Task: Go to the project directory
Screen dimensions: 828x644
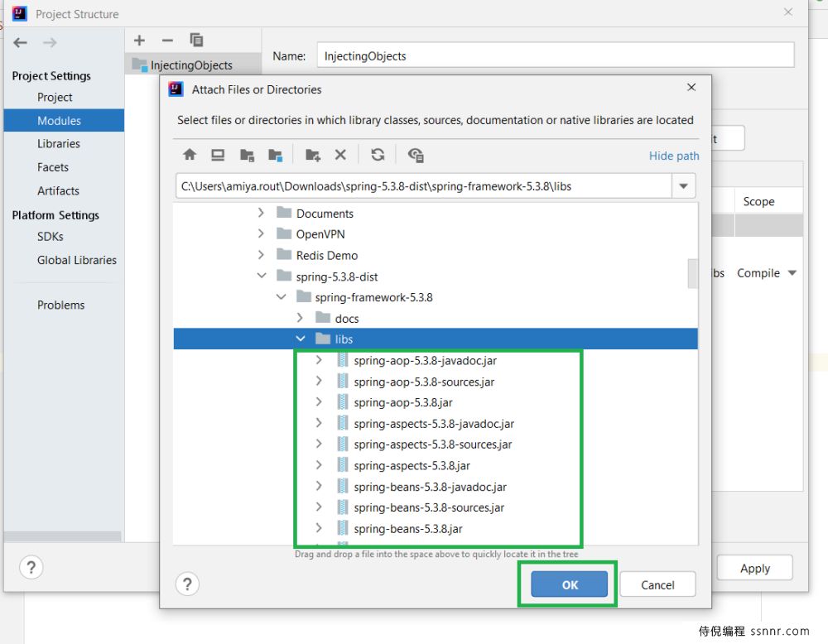Action: tap(247, 155)
